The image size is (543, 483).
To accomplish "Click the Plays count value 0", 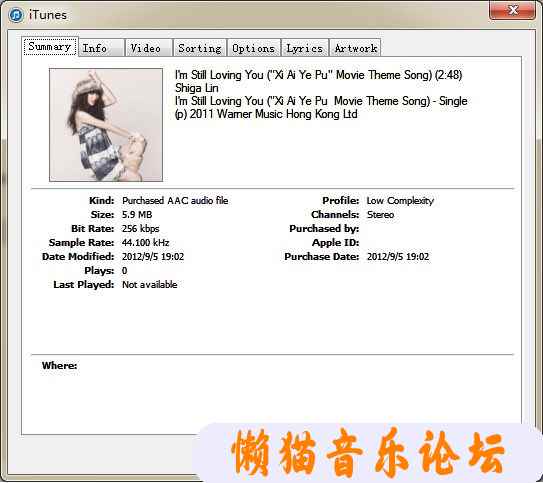I will point(125,271).
